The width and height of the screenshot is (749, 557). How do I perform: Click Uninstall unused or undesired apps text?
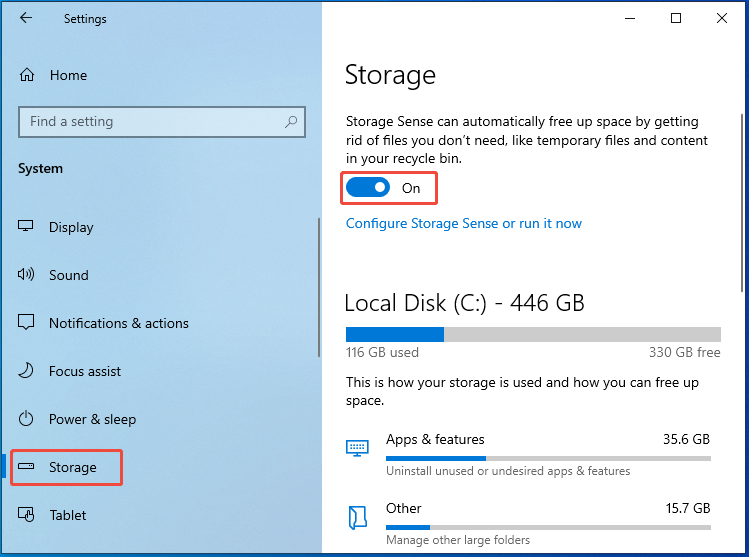[508, 471]
